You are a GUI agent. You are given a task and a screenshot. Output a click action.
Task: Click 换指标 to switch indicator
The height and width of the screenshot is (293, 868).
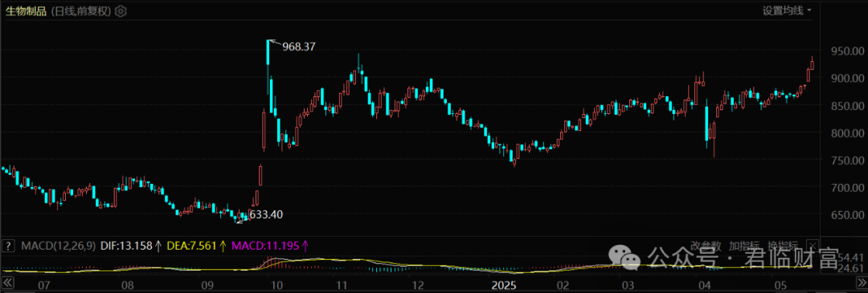click(x=783, y=246)
